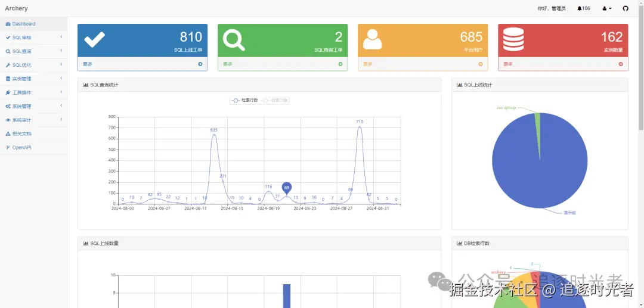The width and height of the screenshot is (644, 308).
Task: Click the zxs-group pie chart label
Action: point(506,108)
